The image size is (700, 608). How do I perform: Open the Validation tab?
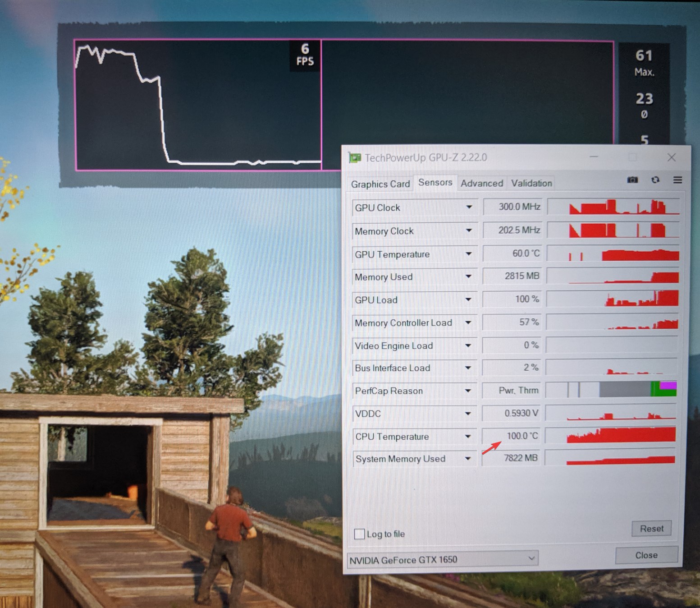[x=531, y=183]
